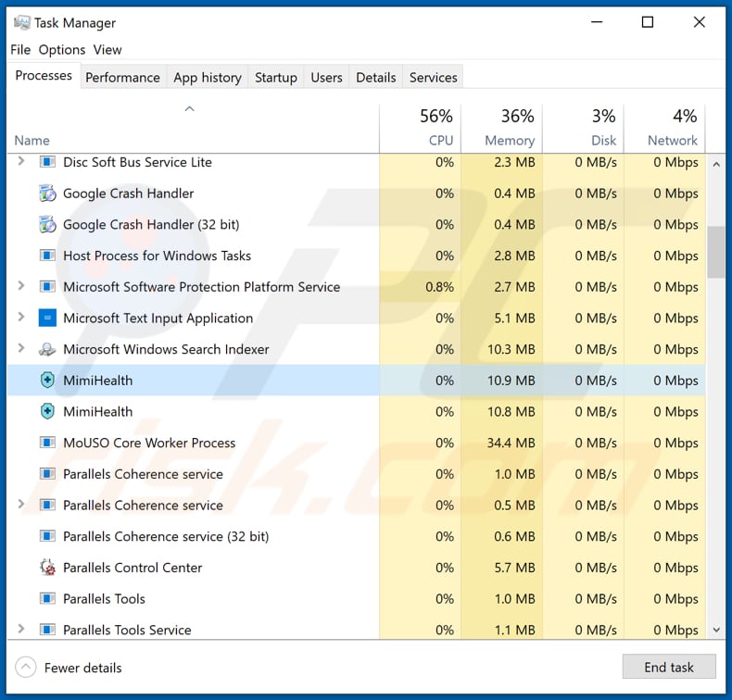Select the Google Crash Handler (32 bit) row
The image size is (732, 700).
(356, 224)
